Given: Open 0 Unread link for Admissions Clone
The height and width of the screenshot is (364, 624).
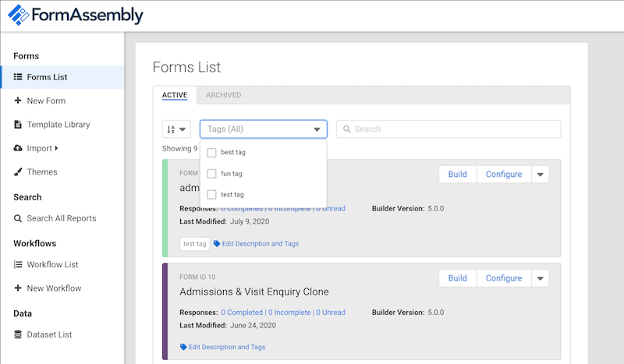Looking at the screenshot, I should [x=331, y=313].
